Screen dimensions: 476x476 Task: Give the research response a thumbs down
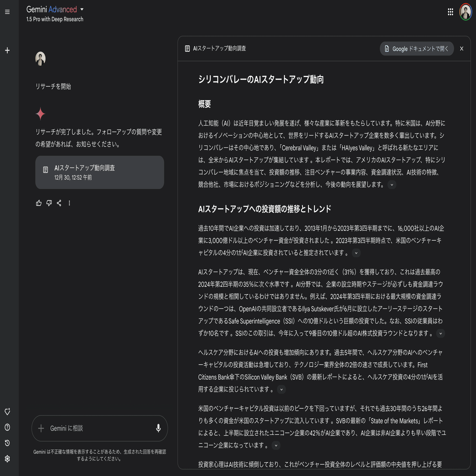pyautogui.click(x=49, y=203)
